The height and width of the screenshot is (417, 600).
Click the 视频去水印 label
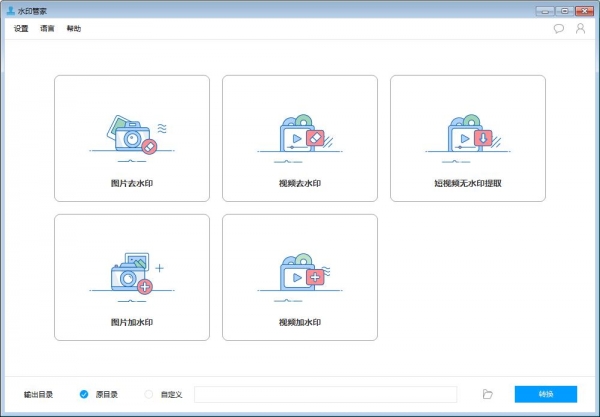(300, 183)
